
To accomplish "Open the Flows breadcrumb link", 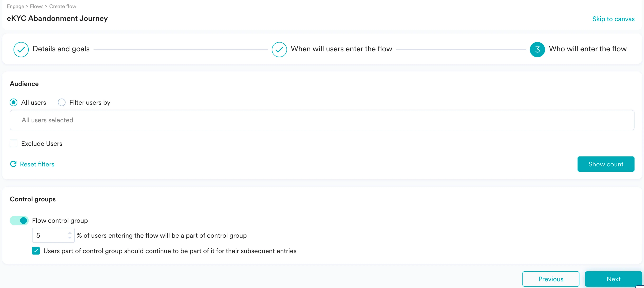I will click(37, 6).
